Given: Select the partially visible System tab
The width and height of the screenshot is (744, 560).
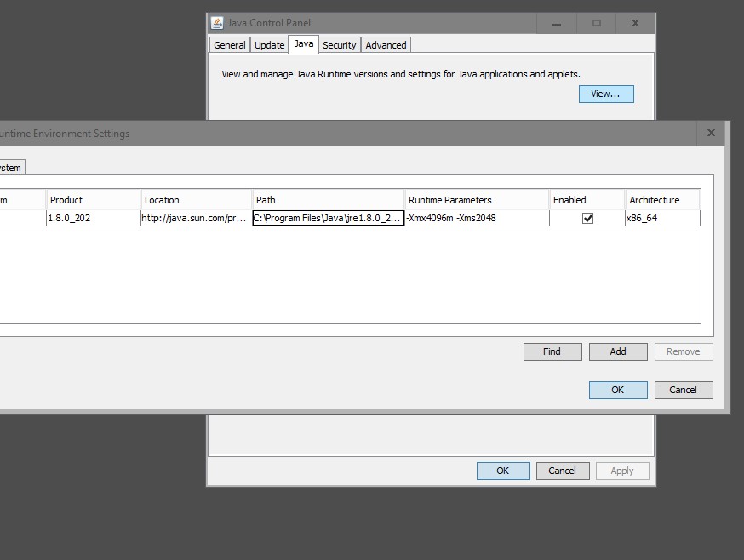Looking at the screenshot, I should tap(12, 168).
